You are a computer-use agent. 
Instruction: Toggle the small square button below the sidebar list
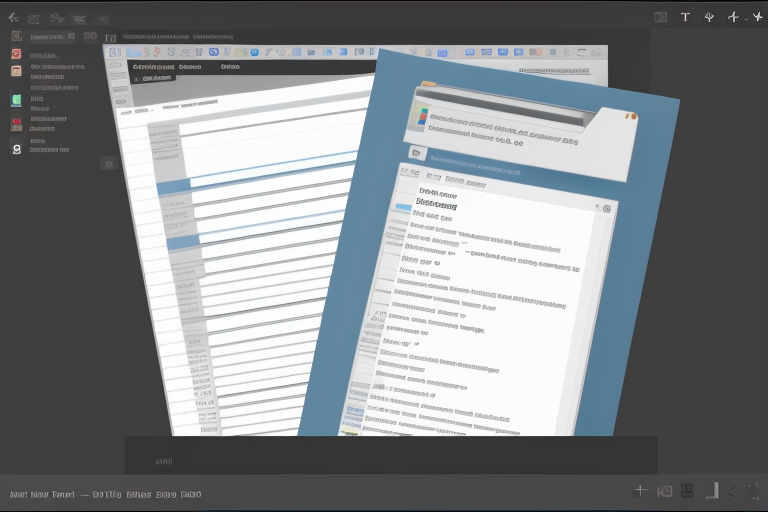pyautogui.click(x=108, y=163)
